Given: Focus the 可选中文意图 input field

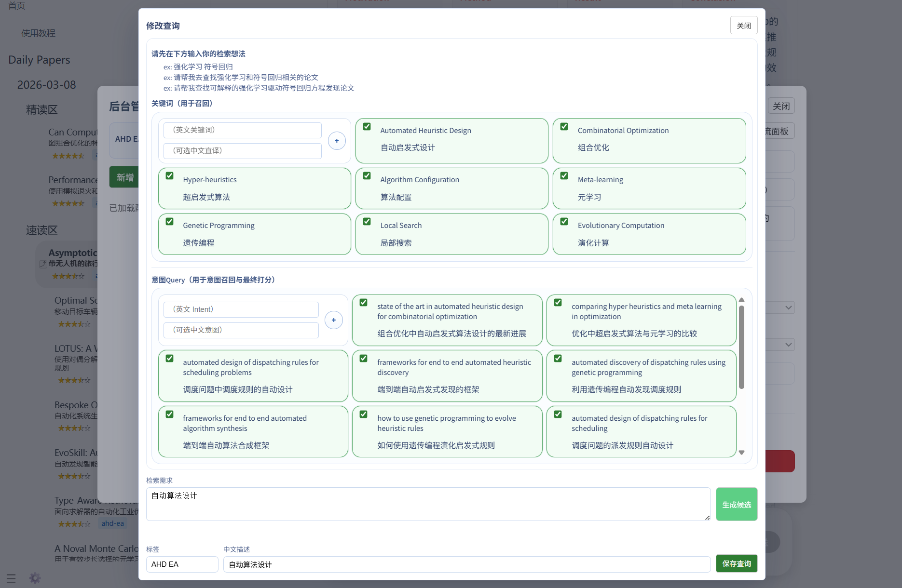Looking at the screenshot, I should pyautogui.click(x=241, y=330).
